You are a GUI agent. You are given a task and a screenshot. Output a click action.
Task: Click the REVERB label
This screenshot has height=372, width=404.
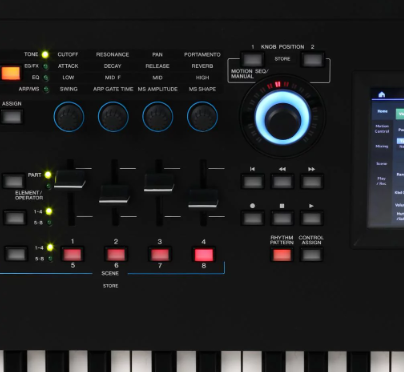[202, 66]
